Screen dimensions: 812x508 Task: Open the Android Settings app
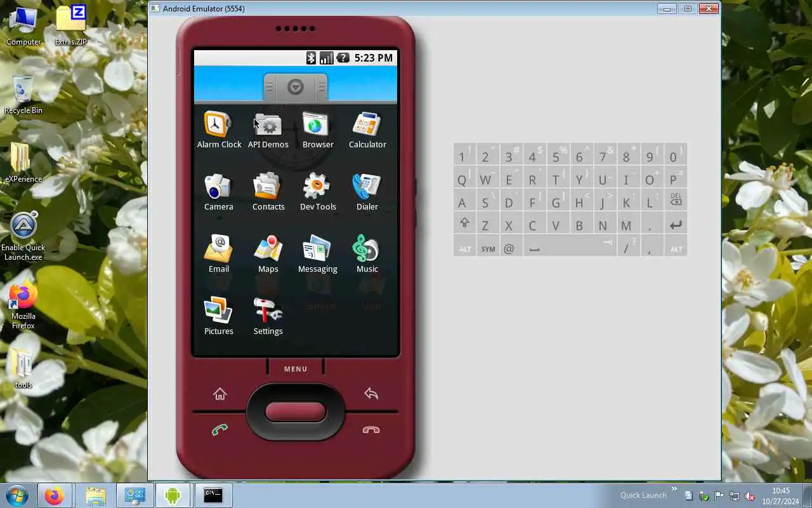coord(268,317)
